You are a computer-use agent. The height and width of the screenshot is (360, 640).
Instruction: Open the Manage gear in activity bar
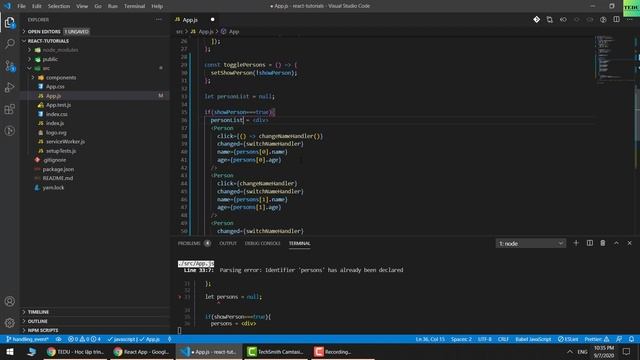[10, 322]
